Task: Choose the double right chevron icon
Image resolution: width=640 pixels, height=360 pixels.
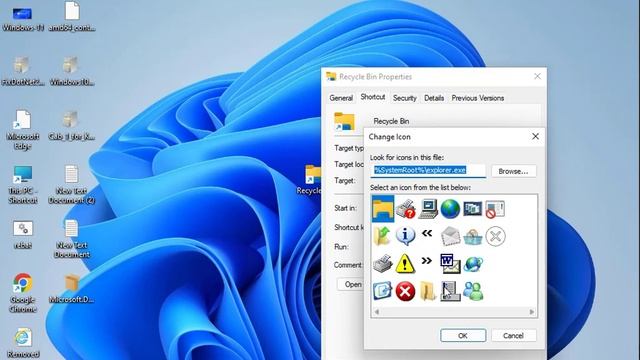Action: click(x=427, y=260)
